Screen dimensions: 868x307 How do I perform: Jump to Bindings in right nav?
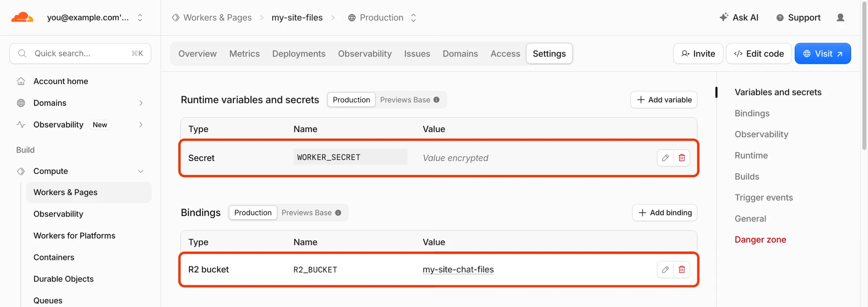(x=752, y=113)
